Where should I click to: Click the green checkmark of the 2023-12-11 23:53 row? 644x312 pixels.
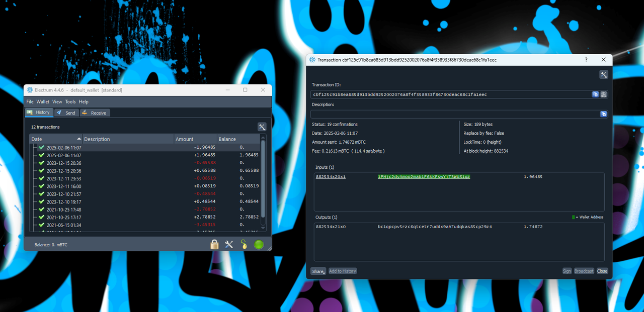[41, 178]
